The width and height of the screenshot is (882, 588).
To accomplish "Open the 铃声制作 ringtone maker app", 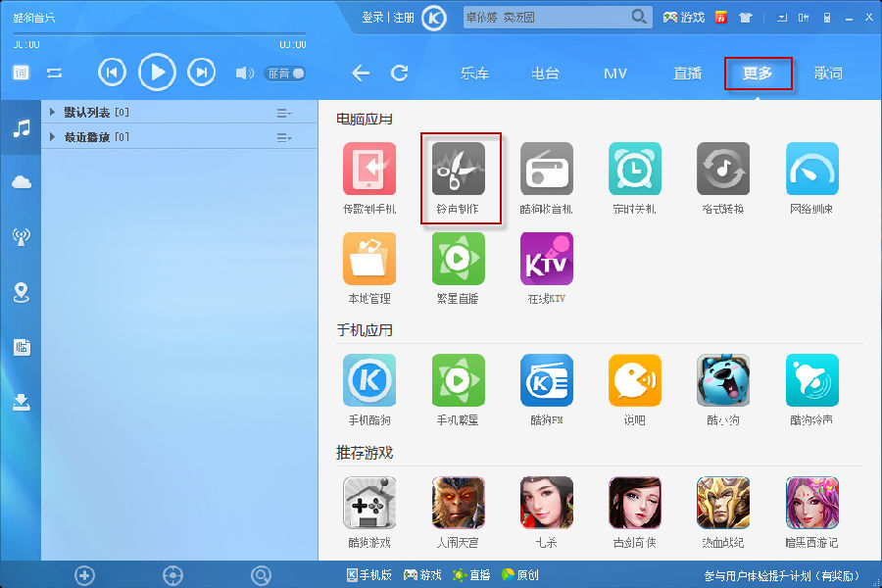I will 458,176.
